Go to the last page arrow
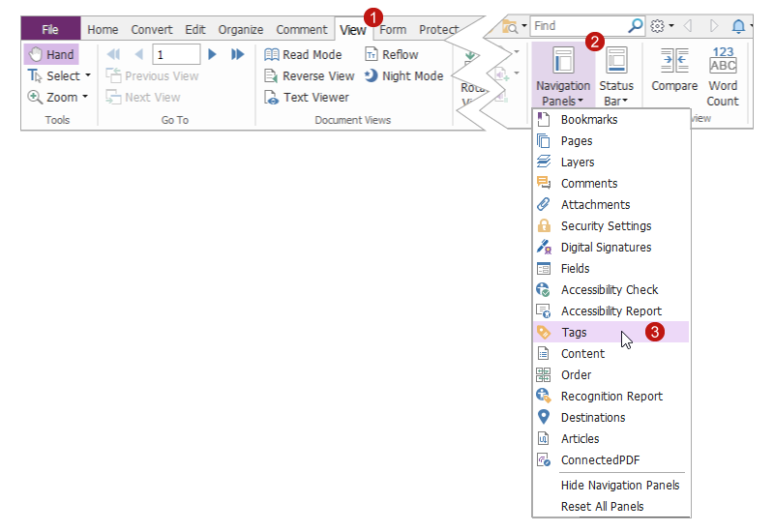Image resolution: width=774 pixels, height=532 pixels. (238, 54)
